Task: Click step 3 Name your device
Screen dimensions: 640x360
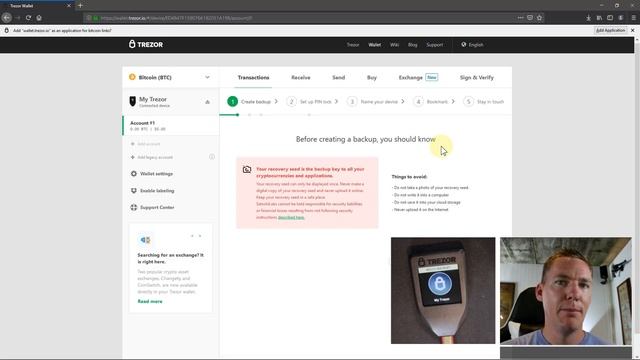Action: click(376, 102)
